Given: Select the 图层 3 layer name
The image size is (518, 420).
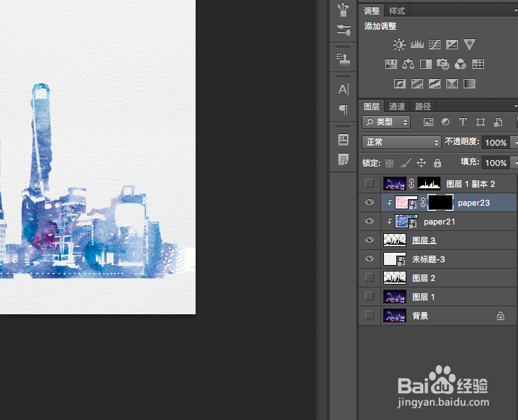Looking at the screenshot, I should click(424, 240).
